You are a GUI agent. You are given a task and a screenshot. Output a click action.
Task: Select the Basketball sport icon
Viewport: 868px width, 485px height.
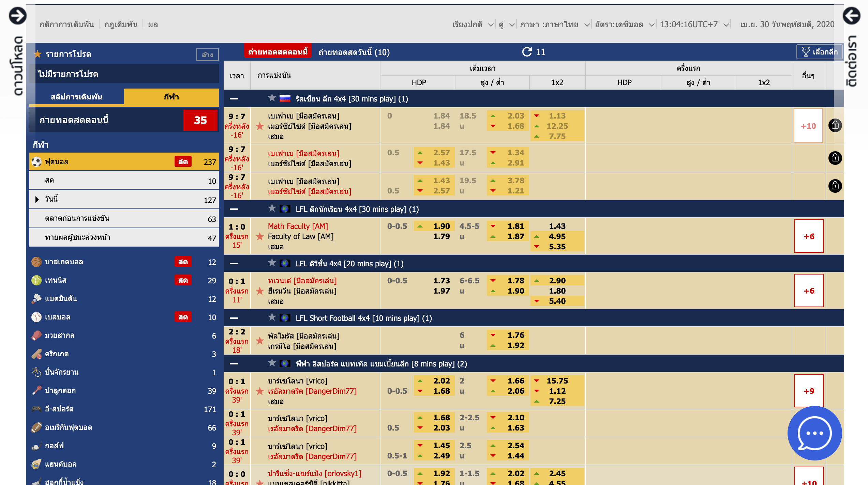coord(36,262)
